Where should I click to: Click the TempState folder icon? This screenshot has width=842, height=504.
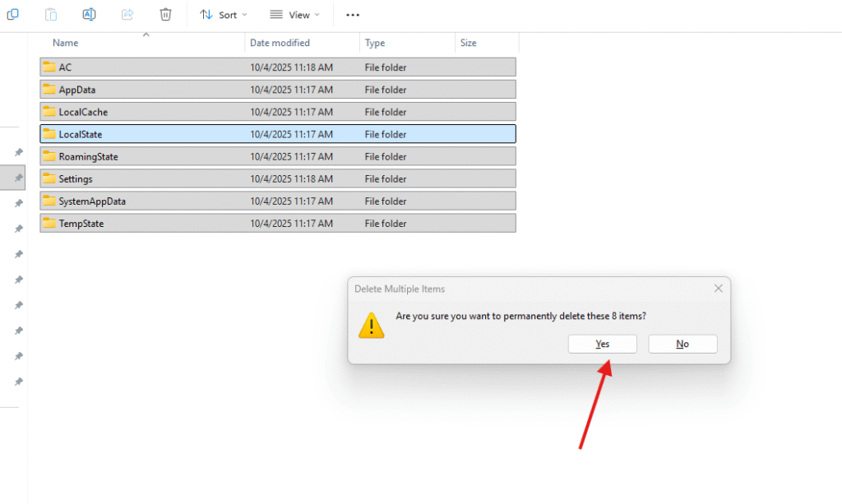coord(49,223)
